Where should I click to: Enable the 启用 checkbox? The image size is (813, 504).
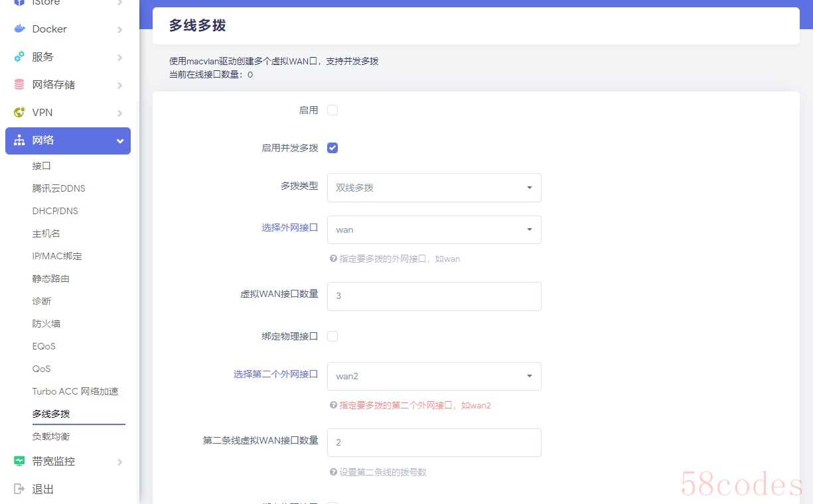pyautogui.click(x=333, y=110)
